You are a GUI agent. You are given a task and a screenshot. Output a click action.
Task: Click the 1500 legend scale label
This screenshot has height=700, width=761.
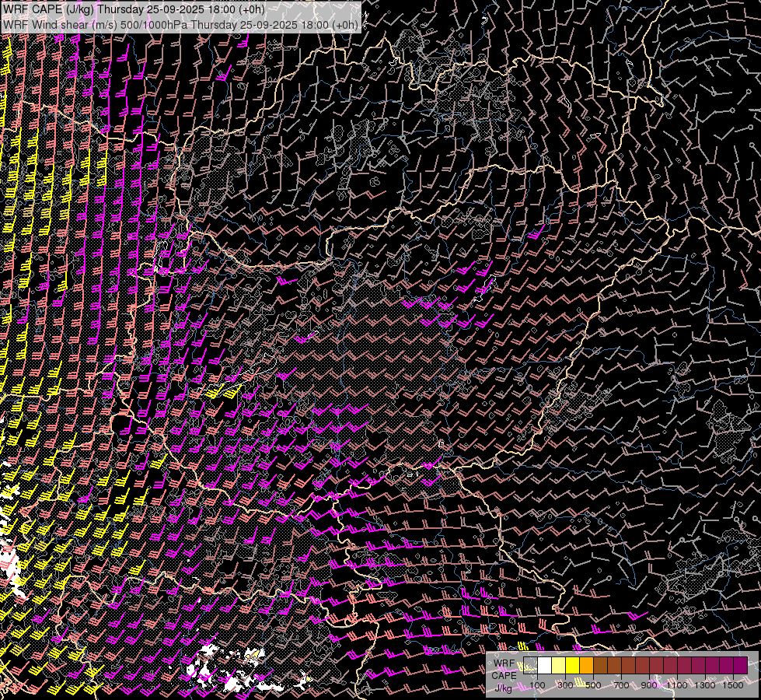tap(733, 685)
